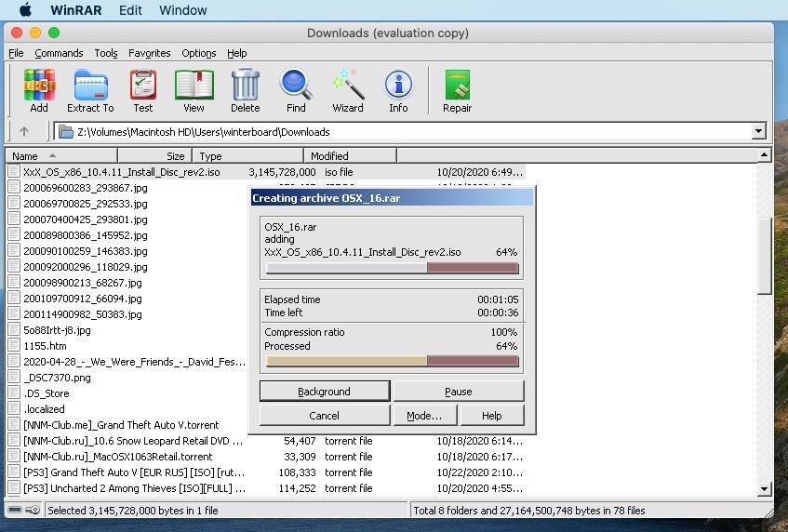Select file 200114900982_50383.jpg
The image size is (788, 532).
(x=83, y=314)
